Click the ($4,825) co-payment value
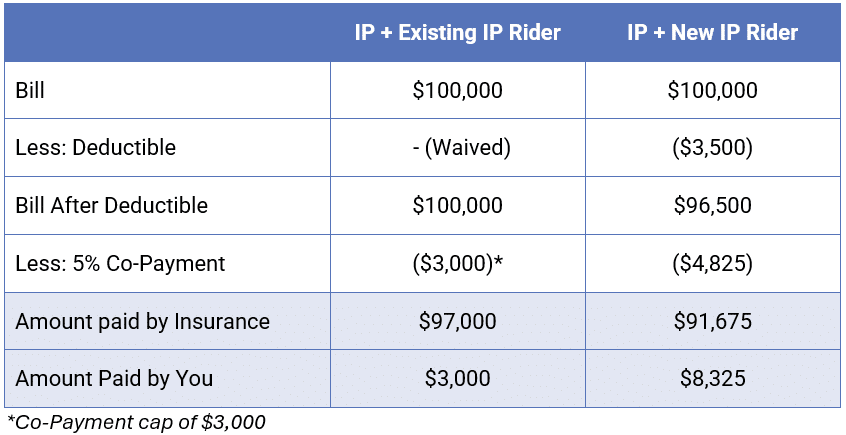The width and height of the screenshot is (846, 435). click(712, 263)
